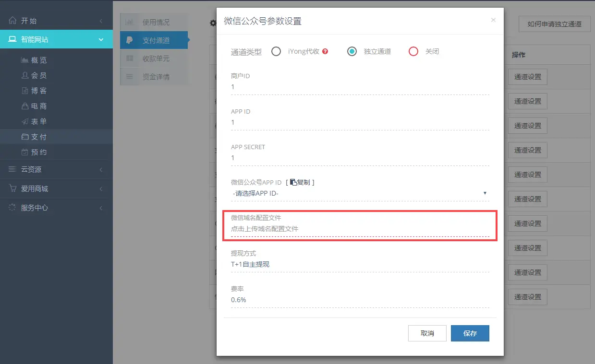595x364 pixels.
Task: Select the 独立通道 radio option
Action: 352,51
